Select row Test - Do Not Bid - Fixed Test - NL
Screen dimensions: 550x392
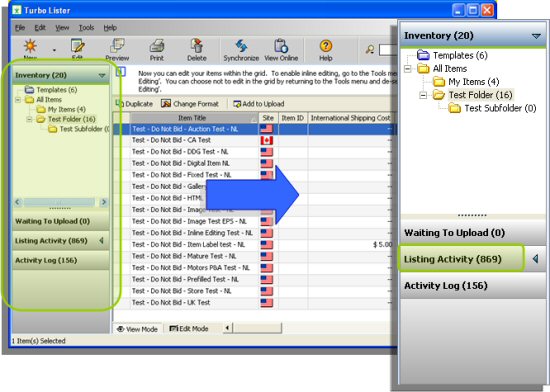click(255, 175)
